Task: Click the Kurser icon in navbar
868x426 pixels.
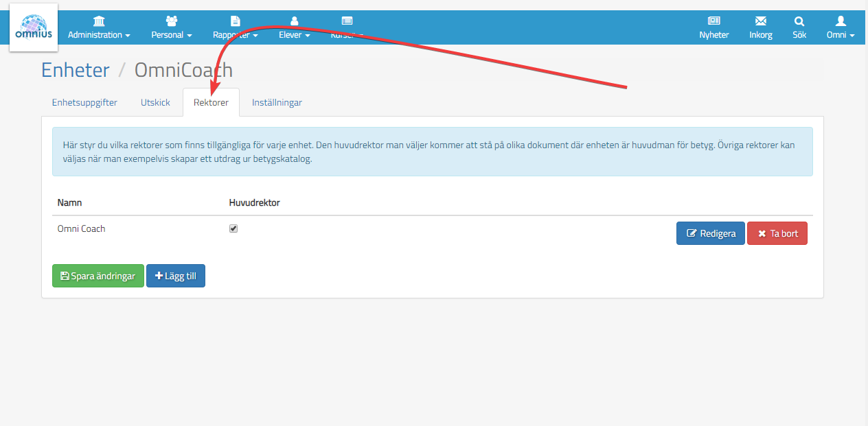Action: 347,21
